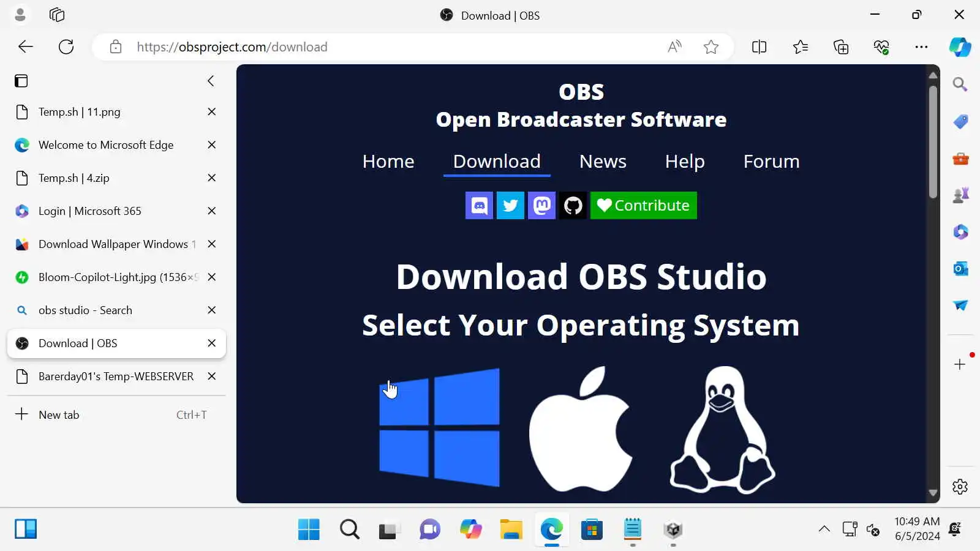This screenshot has width=980, height=551.
Task: Open the OBS GitHub icon link
Action: click(x=573, y=205)
